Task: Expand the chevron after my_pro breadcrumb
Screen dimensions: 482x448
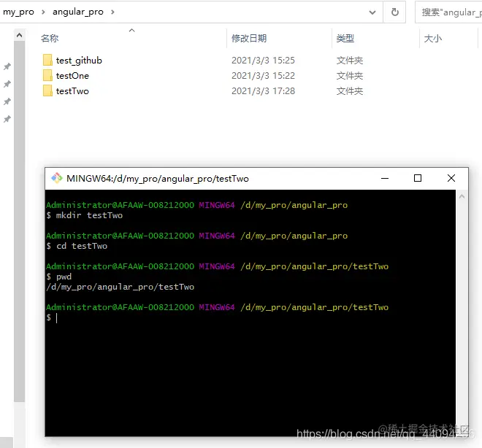Action: 43,12
